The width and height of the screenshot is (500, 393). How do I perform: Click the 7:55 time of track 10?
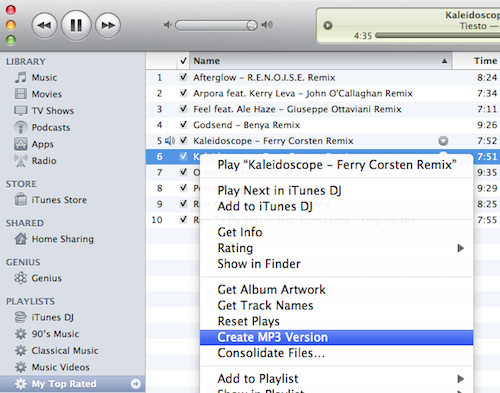click(487, 220)
